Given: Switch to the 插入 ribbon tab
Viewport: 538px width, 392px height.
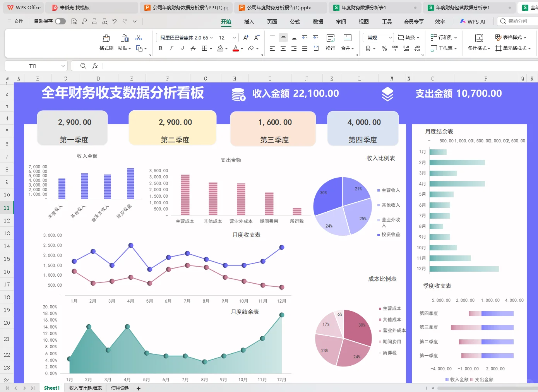Looking at the screenshot, I should 249,22.
